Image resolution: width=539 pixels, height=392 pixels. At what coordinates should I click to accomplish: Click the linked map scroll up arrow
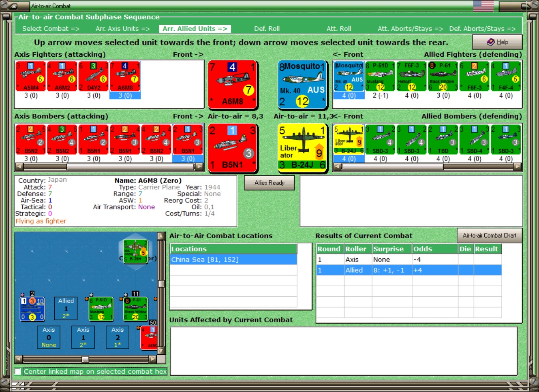coord(161,236)
